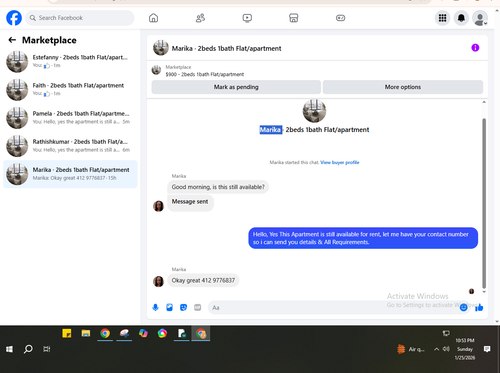Image resolution: width=500 pixels, height=373 pixels.
Task: Click the Search Facebook field
Action: click(x=80, y=18)
